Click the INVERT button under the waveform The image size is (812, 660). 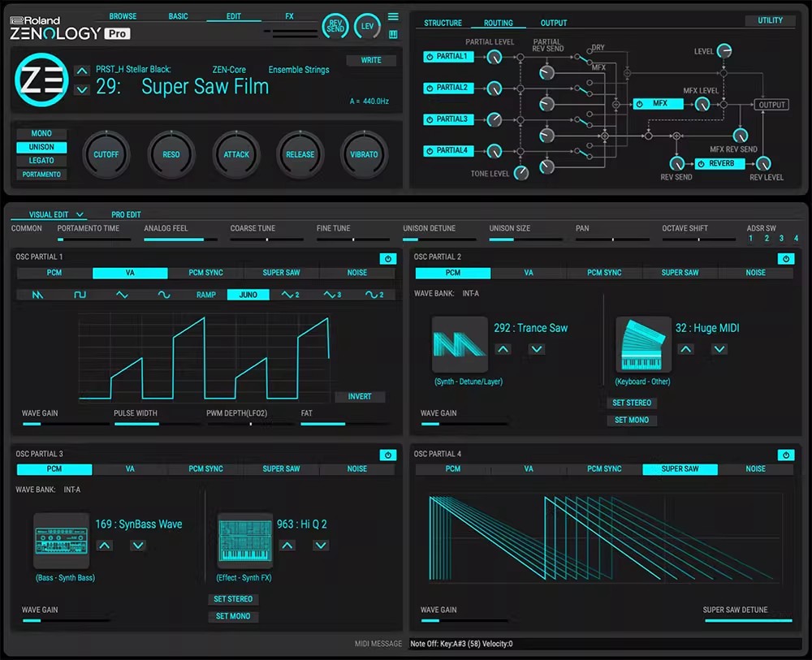[x=360, y=396]
